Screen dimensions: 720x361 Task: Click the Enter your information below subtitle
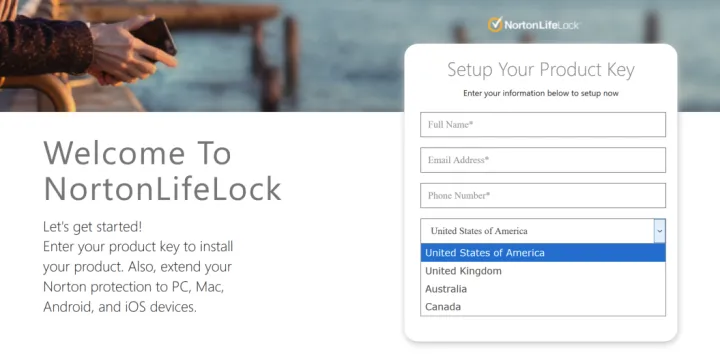coord(541,93)
